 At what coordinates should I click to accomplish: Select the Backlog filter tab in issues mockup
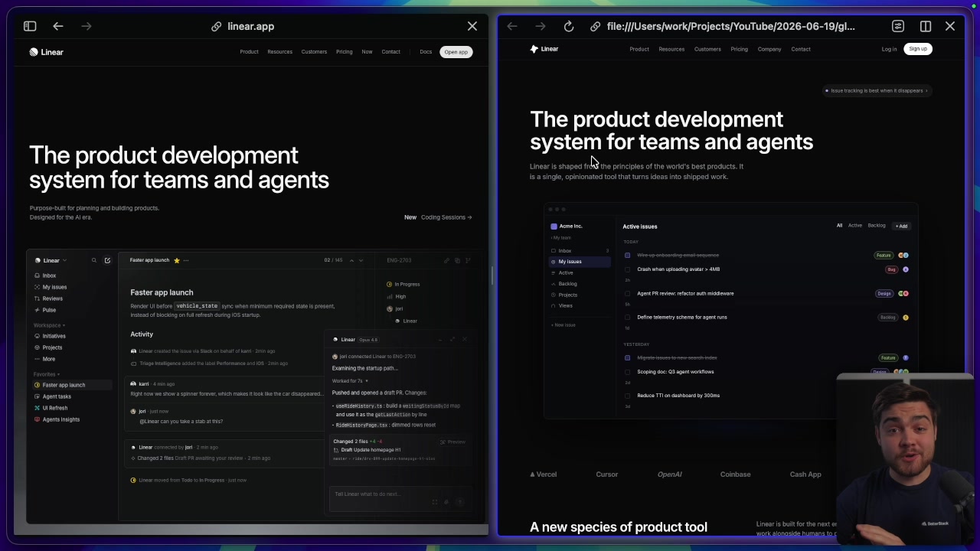coord(877,226)
